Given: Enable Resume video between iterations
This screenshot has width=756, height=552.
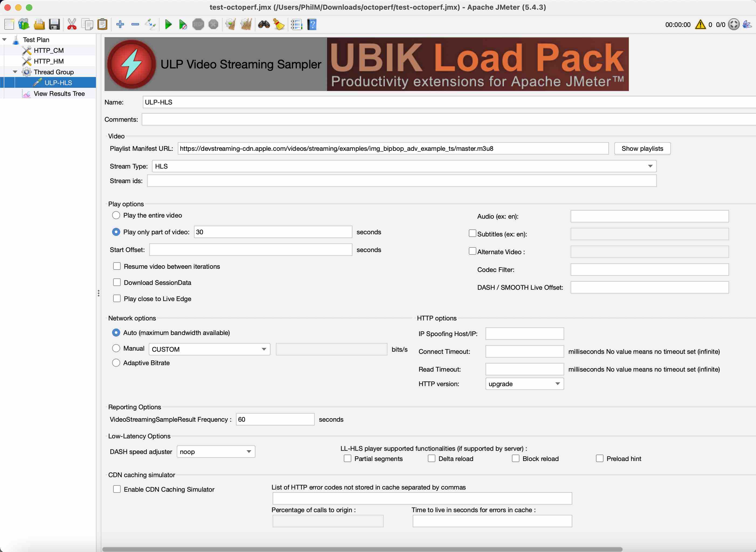Looking at the screenshot, I should pyautogui.click(x=117, y=266).
